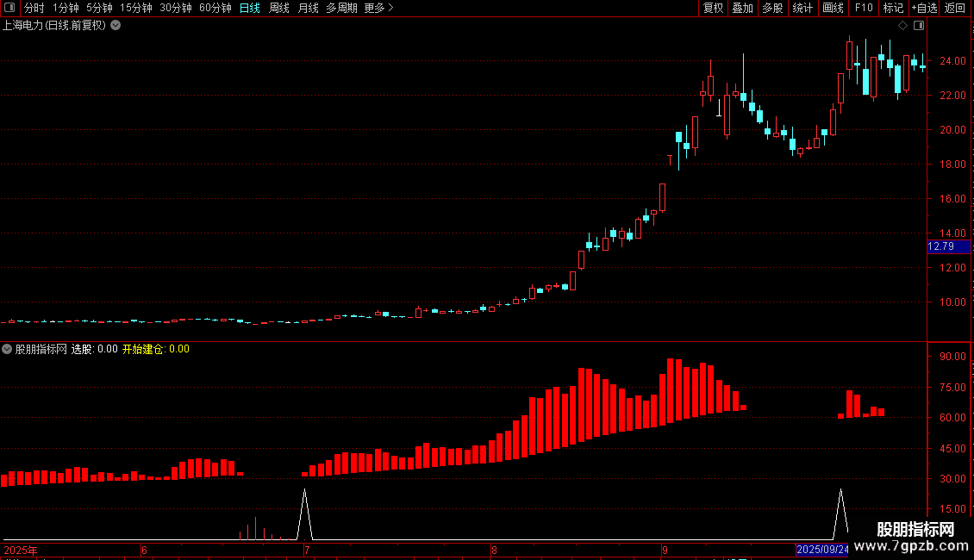This screenshot has width=974, height=560.
Task: Switch to the 月线 monthly chart
Action: (x=308, y=8)
